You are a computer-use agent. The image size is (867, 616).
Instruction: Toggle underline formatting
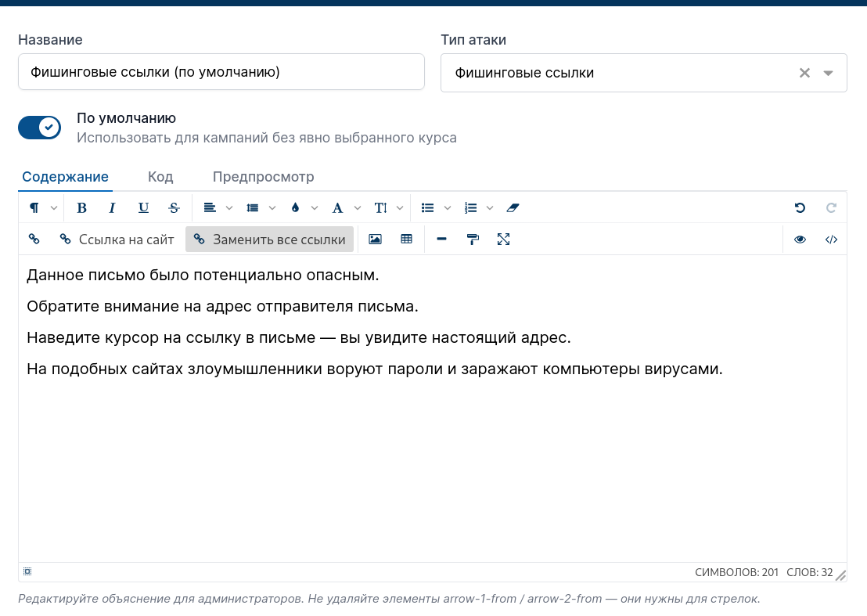(143, 208)
